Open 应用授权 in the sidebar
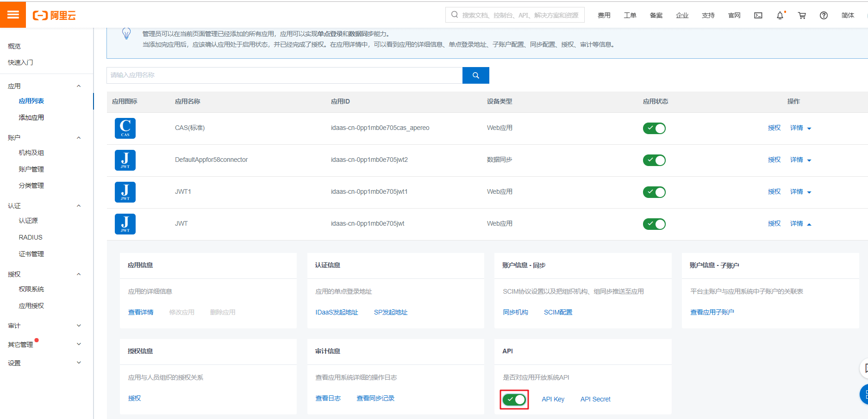This screenshot has width=868, height=419. (x=31, y=306)
